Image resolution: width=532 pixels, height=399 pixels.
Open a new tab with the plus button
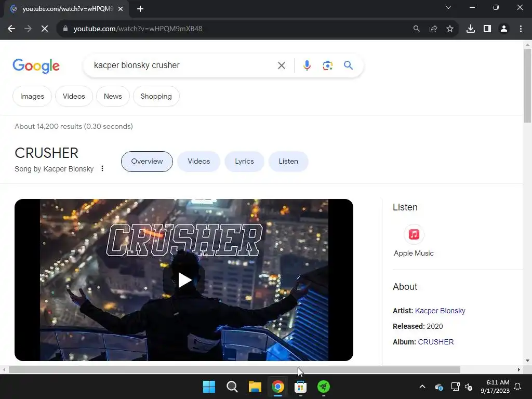click(140, 9)
